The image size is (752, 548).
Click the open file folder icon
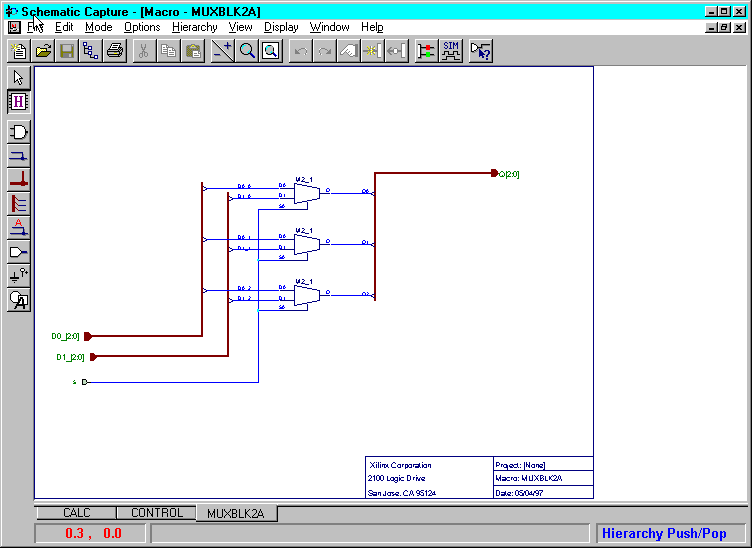pos(44,50)
